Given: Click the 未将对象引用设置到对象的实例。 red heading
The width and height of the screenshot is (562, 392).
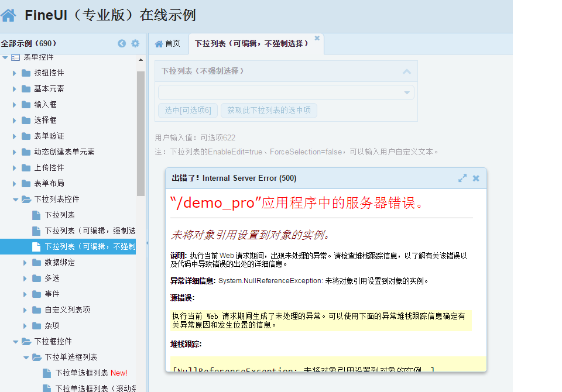Looking at the screenshot, I should tap(250, 235).
